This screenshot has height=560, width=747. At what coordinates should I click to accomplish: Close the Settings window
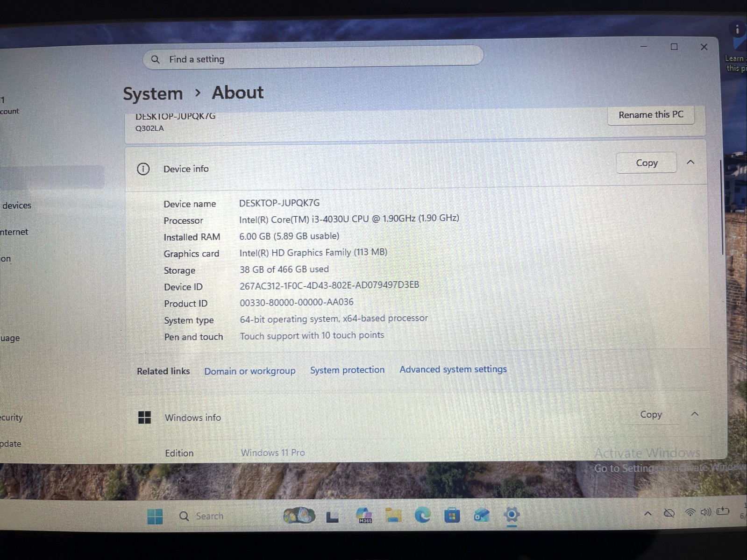pos(704,47)
